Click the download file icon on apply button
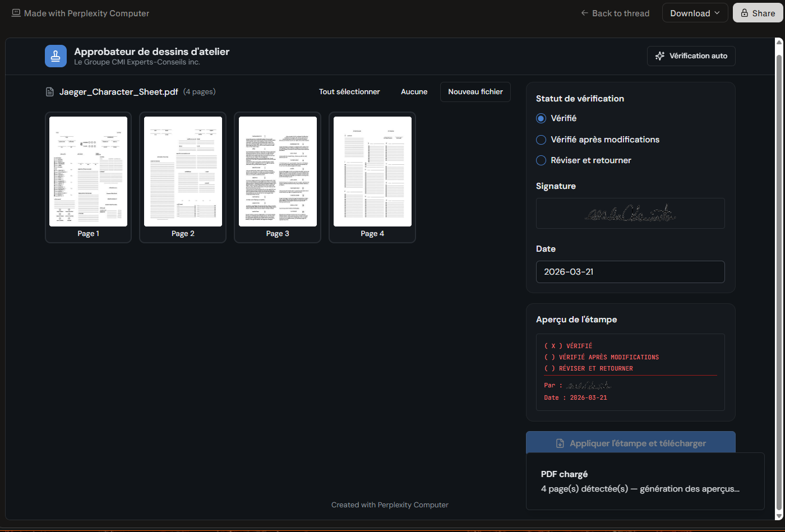785x532 pixels. (560, 443)
